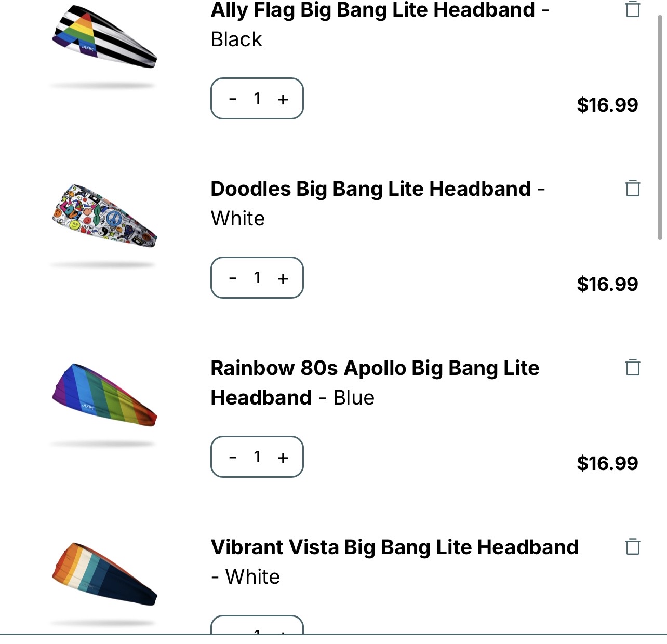Remove Vibrant Vista headband via trash icon
Screen dimensions: 667x644
pos(632,546)
